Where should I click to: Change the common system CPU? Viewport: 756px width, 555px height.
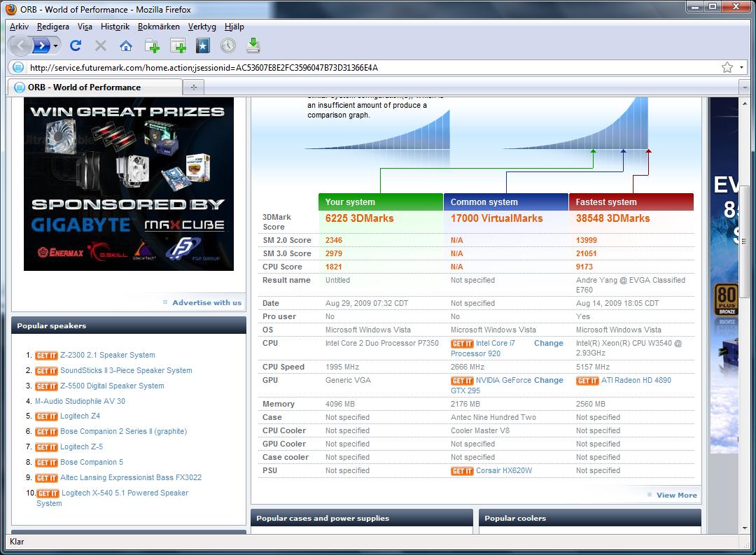click(x=548, y=344)
